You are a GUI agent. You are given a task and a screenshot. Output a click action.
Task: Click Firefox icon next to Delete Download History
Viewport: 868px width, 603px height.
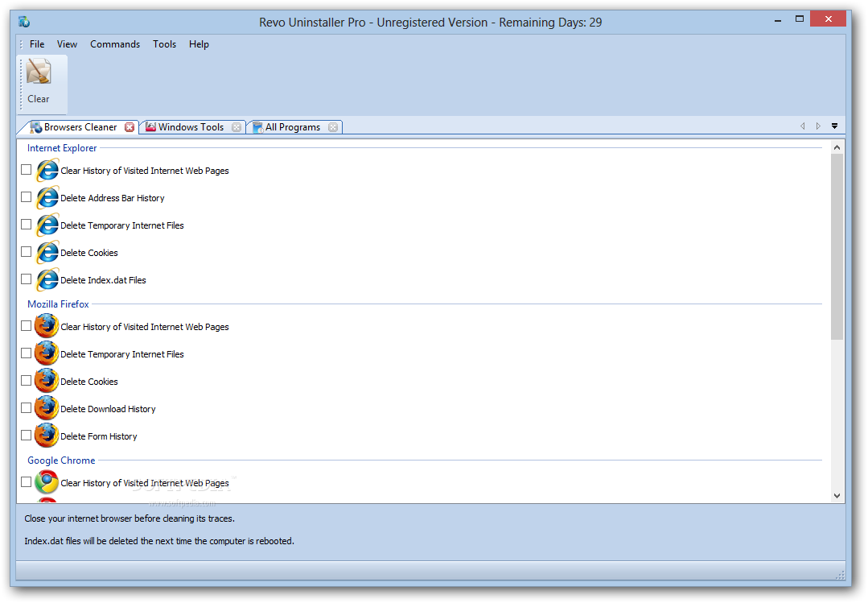[47, 408]
